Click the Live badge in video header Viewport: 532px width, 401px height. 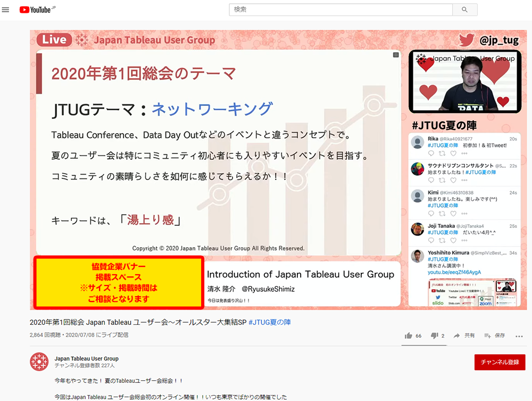click(54, 40)
